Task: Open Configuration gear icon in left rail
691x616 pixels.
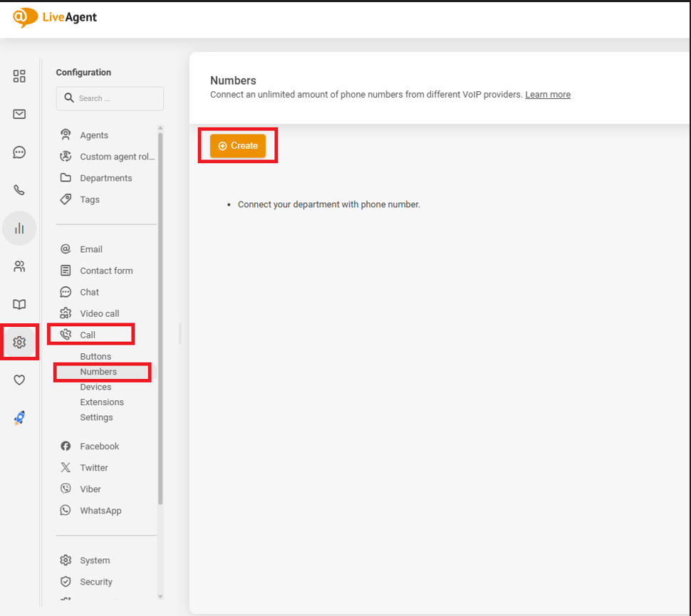Action: click(19, 343)
